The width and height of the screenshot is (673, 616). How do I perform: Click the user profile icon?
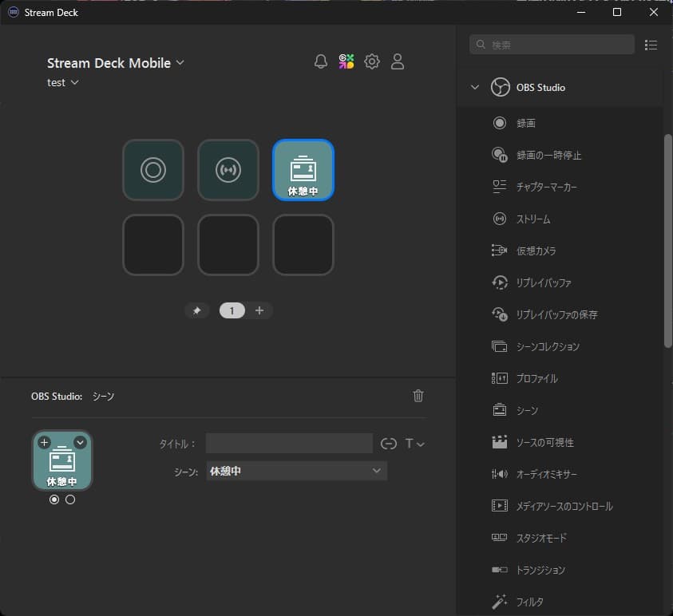398,62
